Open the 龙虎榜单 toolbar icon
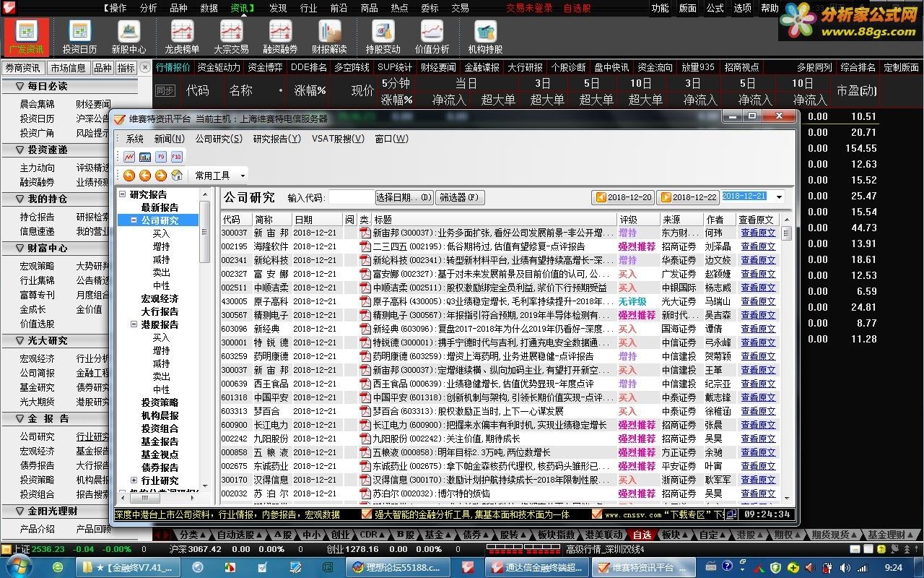924x578 pixels. pyautogui.click(x=181, y=37)
